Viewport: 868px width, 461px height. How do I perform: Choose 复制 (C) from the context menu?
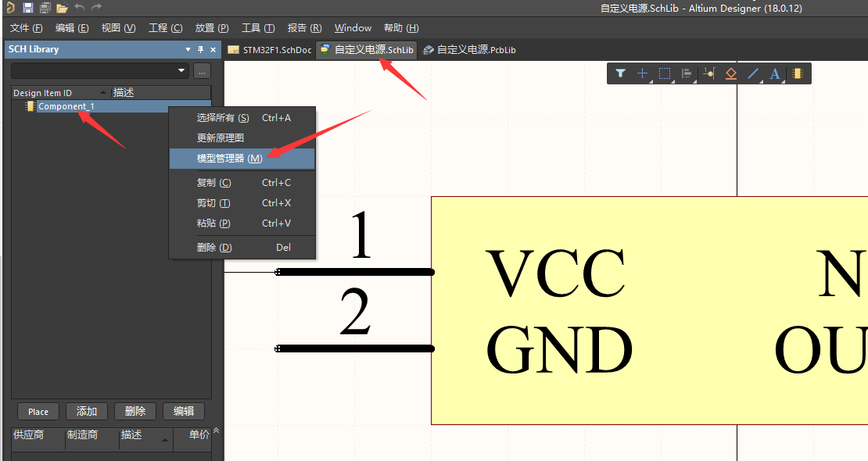pos(242,183)
